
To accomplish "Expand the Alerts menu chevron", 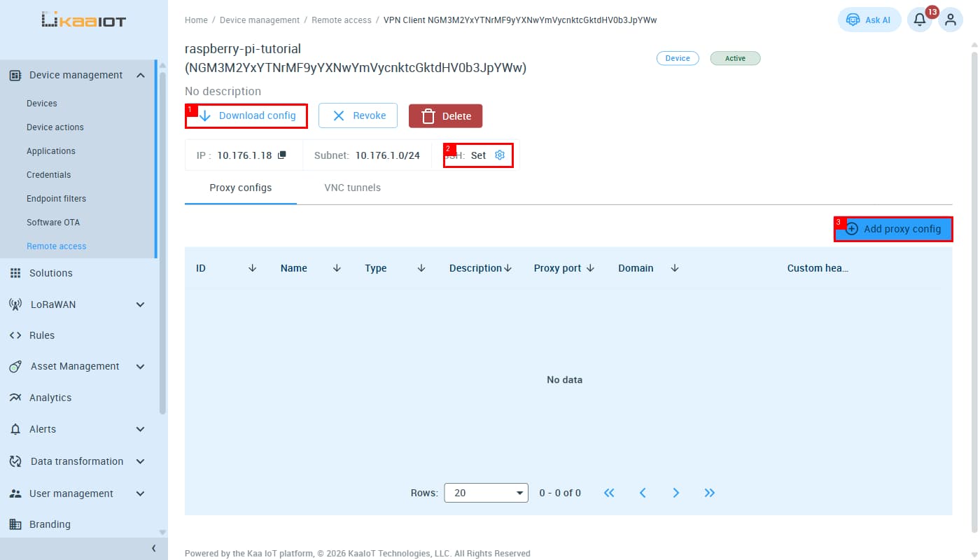I will (141, 429).
